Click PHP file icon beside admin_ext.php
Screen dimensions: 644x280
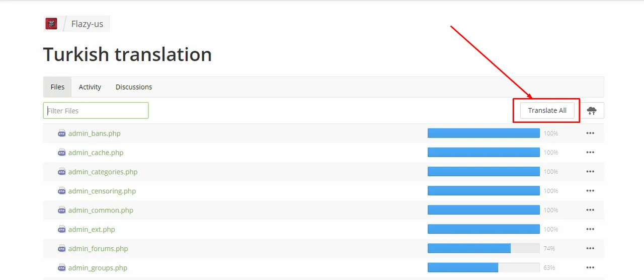[61, 229]
